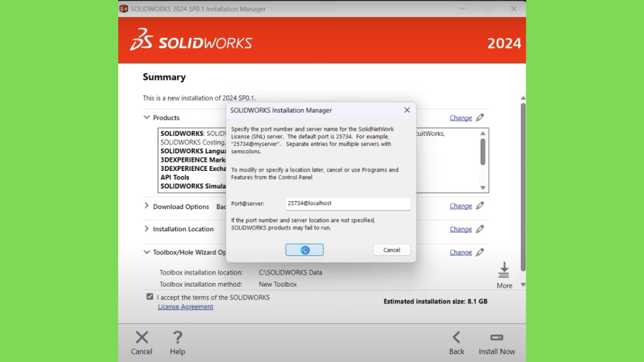This screenshot has height=362, width=644.
Task: Start installation with Install Now icon
Action: pos(497,337)
